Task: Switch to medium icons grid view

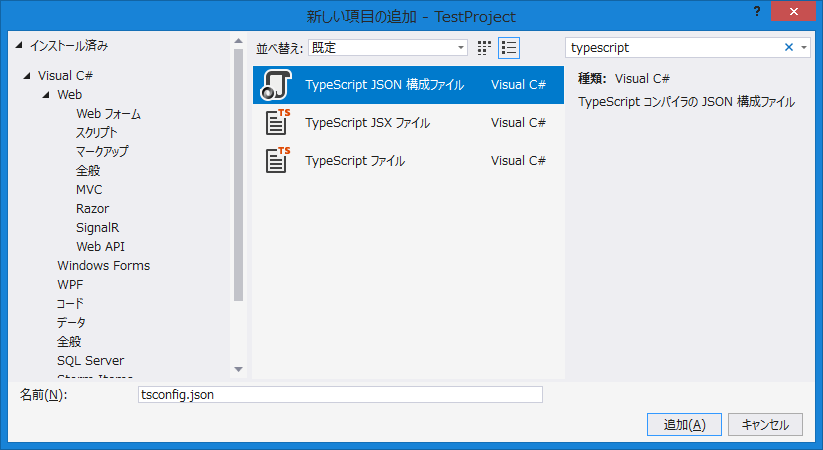Action: click(x=484, y=48)
